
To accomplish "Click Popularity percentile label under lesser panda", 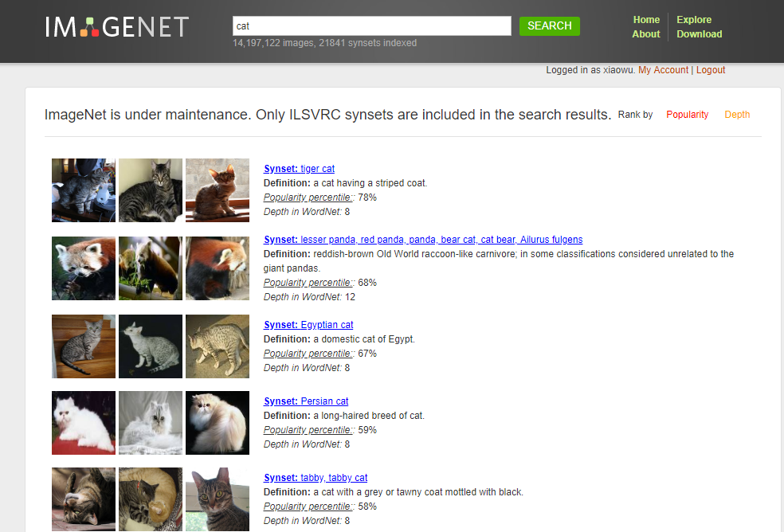I will tap(308, 283).
